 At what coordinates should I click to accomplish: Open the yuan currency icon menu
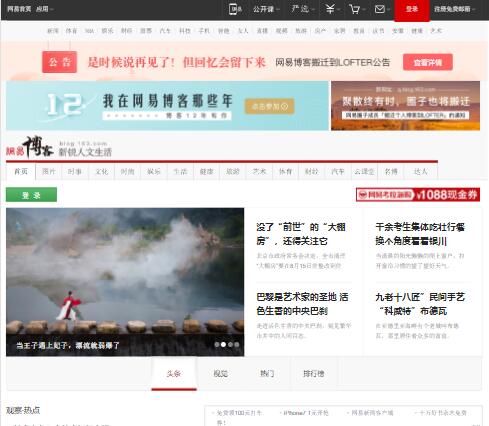point(332,9)
